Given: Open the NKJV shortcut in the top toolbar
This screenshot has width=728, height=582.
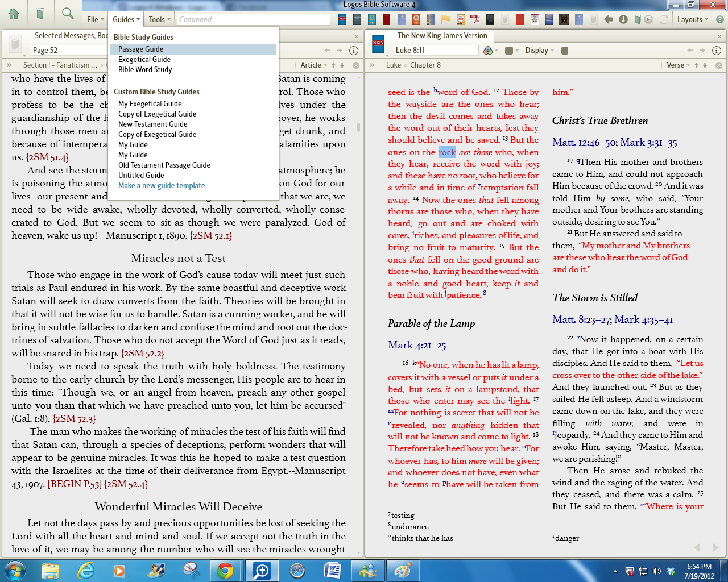Looking at the screenshot, I should pyautogui.click(x=342, y=19).
